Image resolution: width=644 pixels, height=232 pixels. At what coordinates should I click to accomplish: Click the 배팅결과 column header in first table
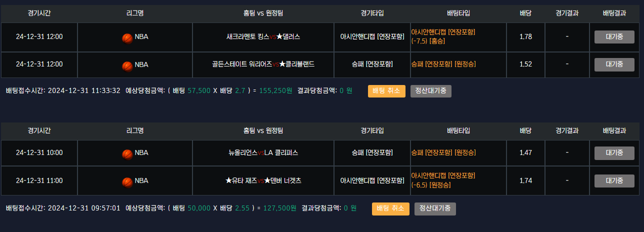(614, 13)
